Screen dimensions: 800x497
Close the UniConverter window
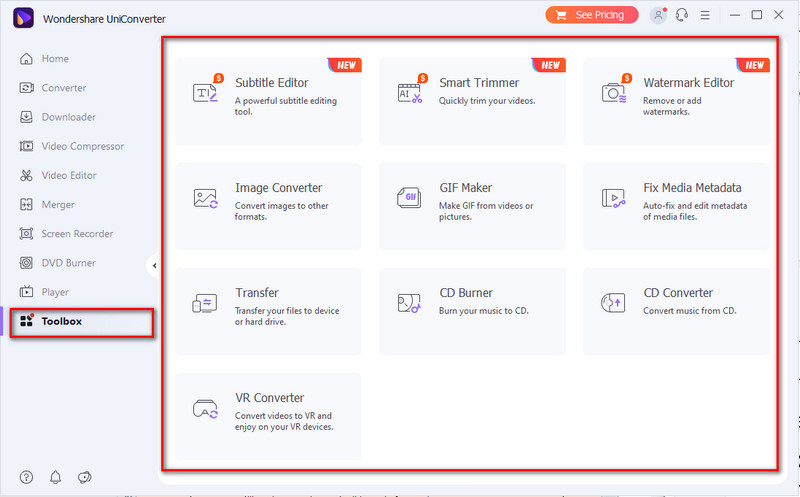779,15
